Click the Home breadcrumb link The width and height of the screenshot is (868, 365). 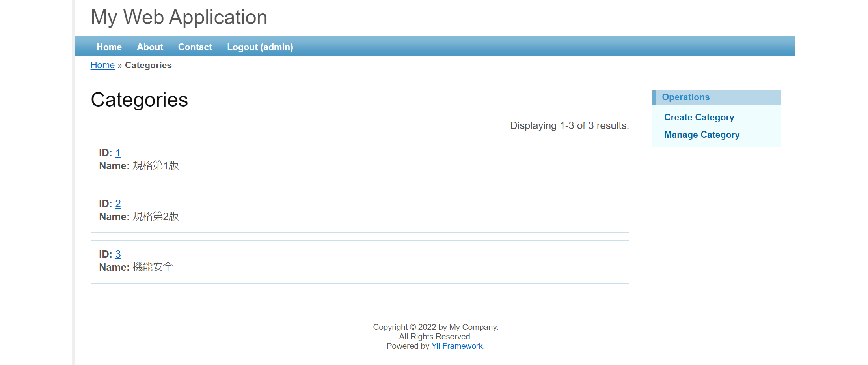pyautogui.click(x=102, y=65)
